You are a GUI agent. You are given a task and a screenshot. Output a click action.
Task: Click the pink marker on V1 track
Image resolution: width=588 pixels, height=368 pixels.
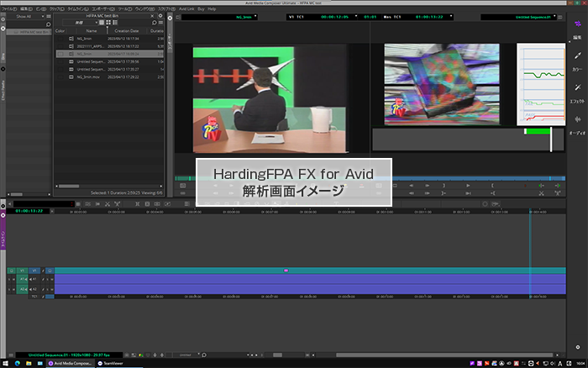[286, 271]
